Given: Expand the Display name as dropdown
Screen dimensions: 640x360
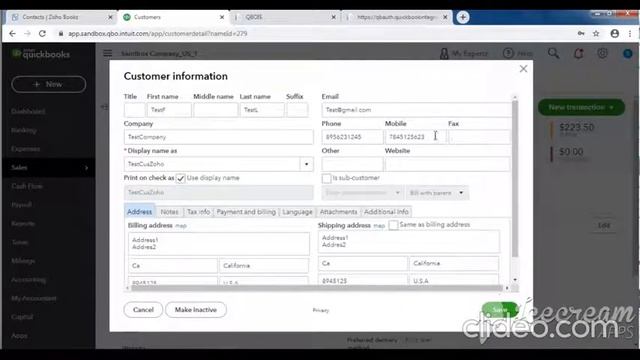Looking at the screenshot, I should 307,164.
